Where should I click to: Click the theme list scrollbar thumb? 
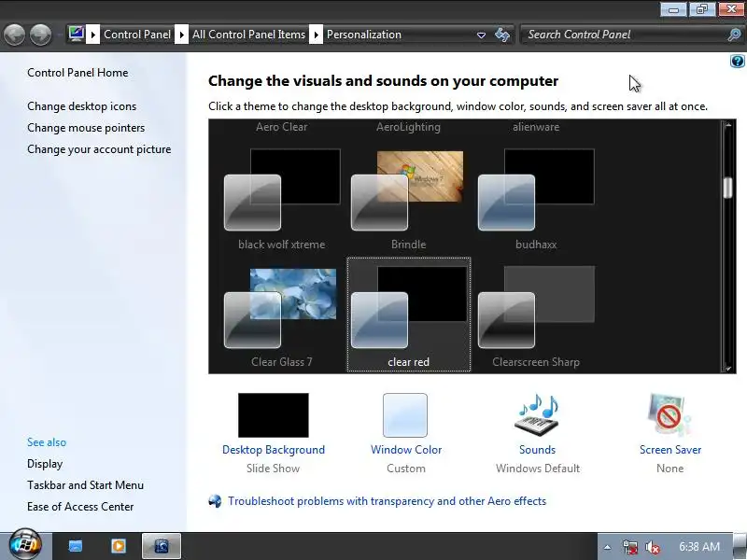click(727, 188)
